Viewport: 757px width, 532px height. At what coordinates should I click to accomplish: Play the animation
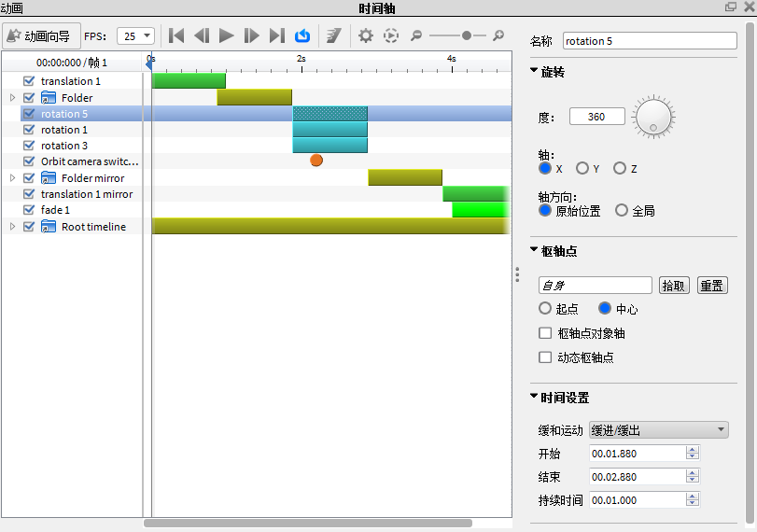[226, 35]
